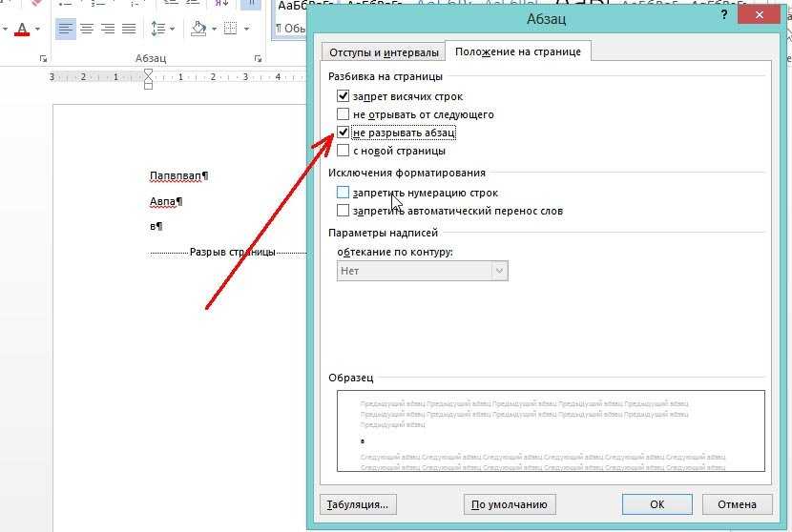
Task: Click the Образец preview box
Action: (551, 431)
